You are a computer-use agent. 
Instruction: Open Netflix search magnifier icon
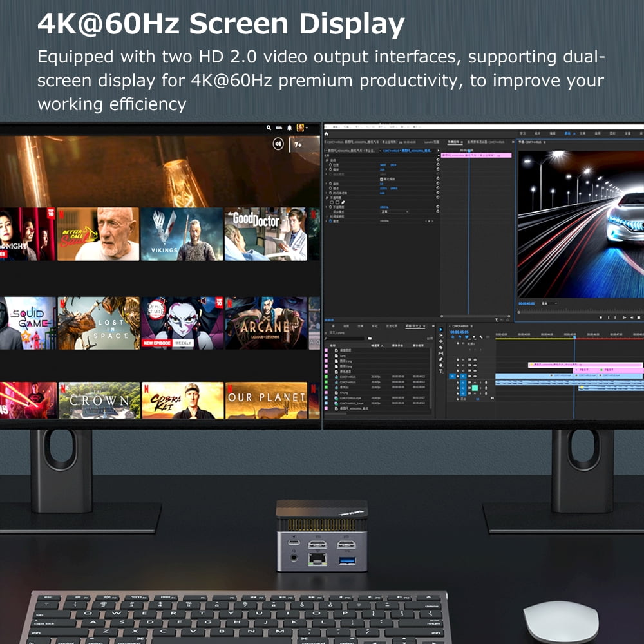click(269, 128)
